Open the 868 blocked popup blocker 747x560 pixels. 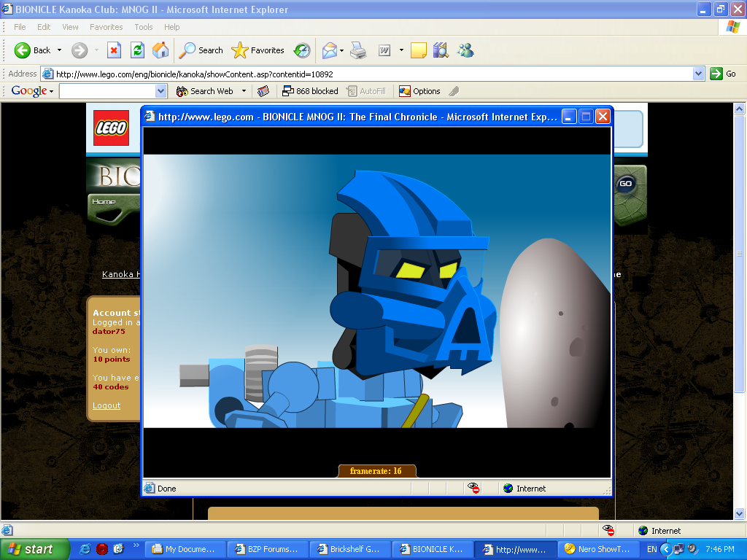310,91
